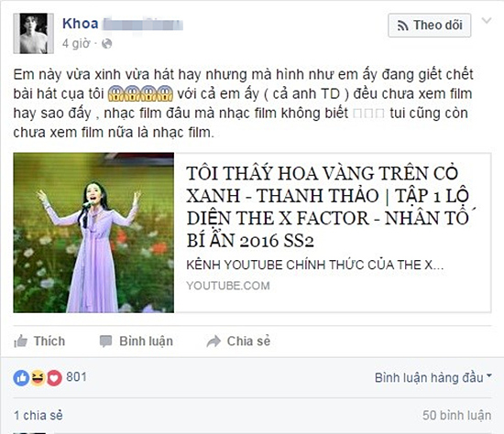Screen dimensions: 504x434
Task: Open the 4 giờ timestamp link
Action: pos(76,43)
